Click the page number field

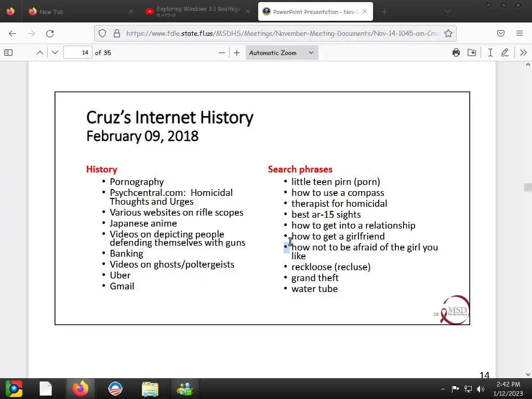[x=78, y=52]
